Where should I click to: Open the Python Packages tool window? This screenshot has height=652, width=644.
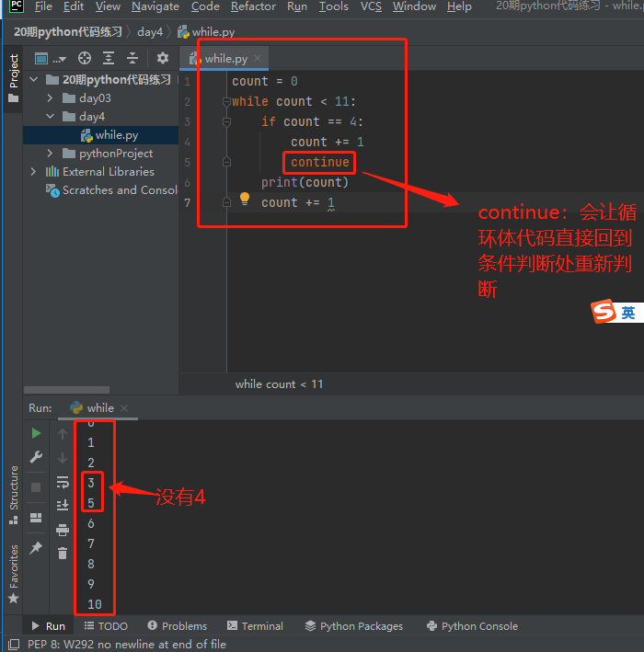coord(354,626)
